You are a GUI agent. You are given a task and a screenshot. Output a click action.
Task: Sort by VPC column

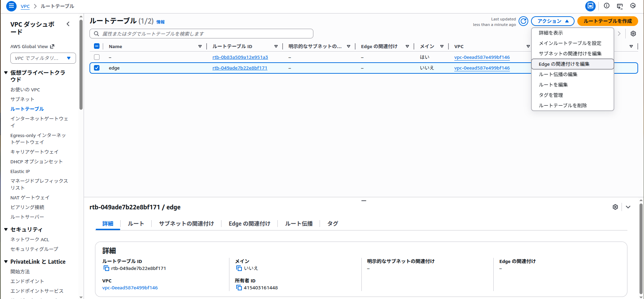pos(528,46)
